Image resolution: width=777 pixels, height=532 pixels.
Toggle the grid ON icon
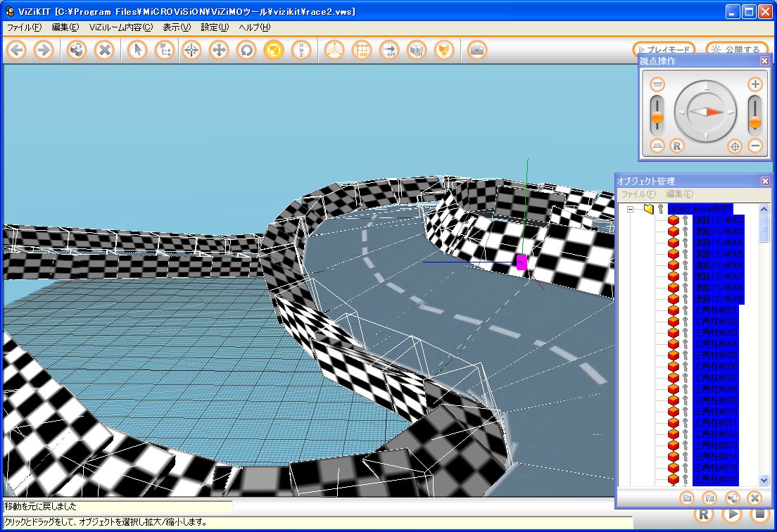coord(362,50)
